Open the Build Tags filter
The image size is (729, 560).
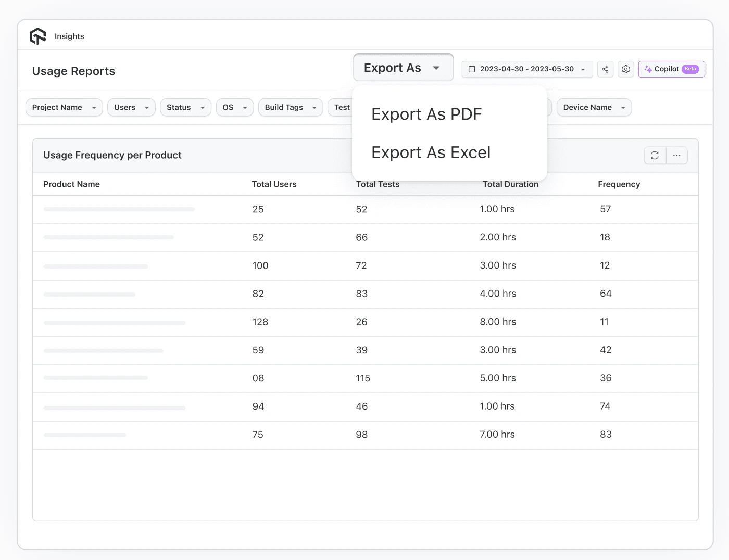click(x=290, y=107)
